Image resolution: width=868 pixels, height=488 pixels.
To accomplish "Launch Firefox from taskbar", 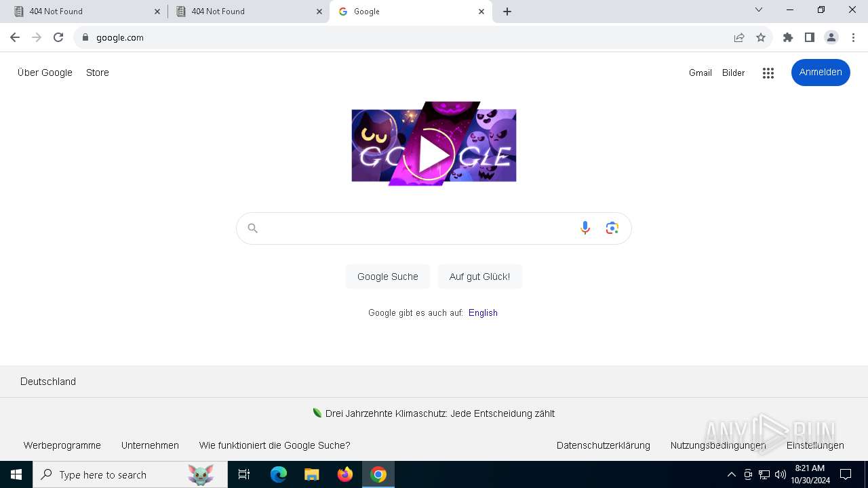I will tap(345, 474).
